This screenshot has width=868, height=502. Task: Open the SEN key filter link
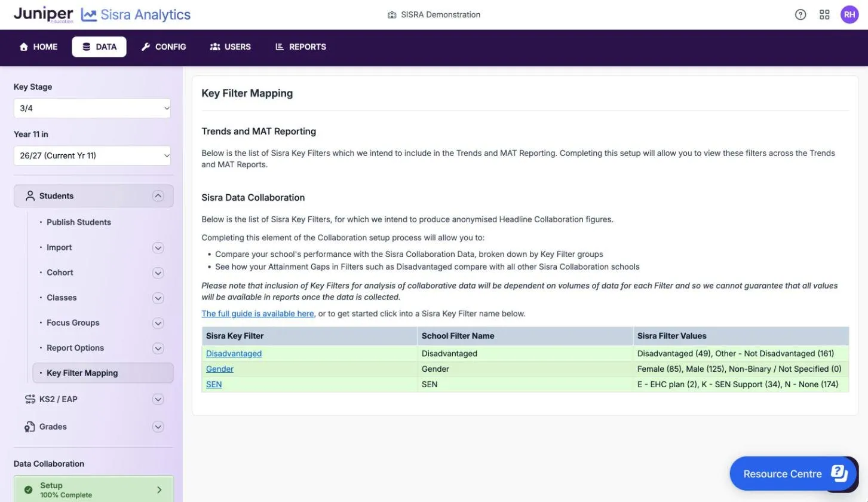214,385
